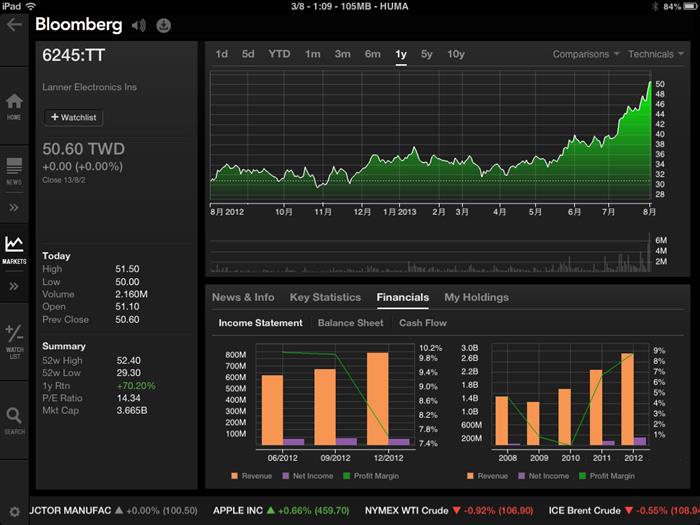Tap the 52w High value 52.40
The width and height of the screenshot is (700, 525).
coord(129,360)
